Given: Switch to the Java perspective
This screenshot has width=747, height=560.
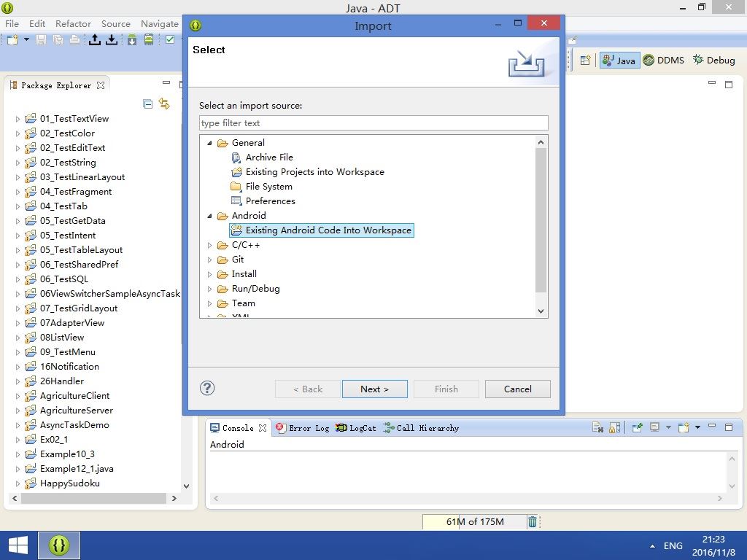Looking at the screenshot, I should tap(619, 60).
